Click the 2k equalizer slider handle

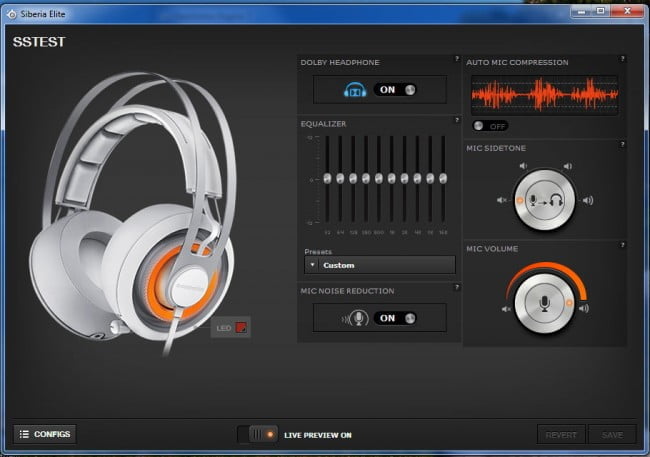click(404, 178)
